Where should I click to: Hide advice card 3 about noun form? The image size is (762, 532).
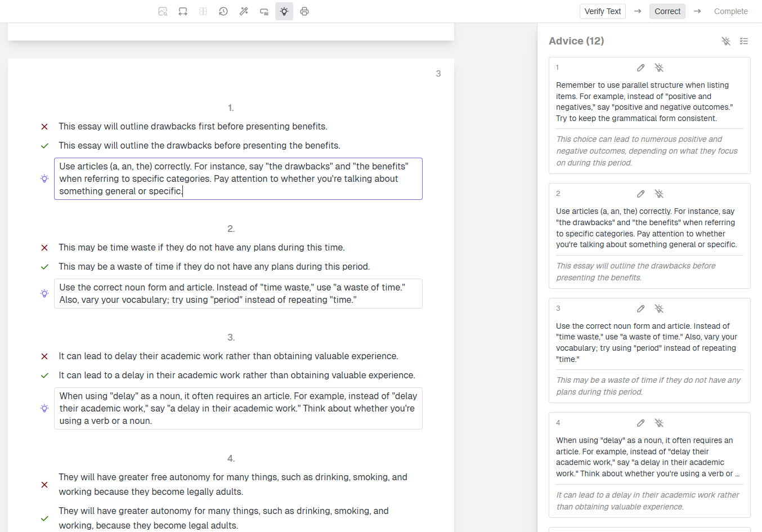point(659,309)
